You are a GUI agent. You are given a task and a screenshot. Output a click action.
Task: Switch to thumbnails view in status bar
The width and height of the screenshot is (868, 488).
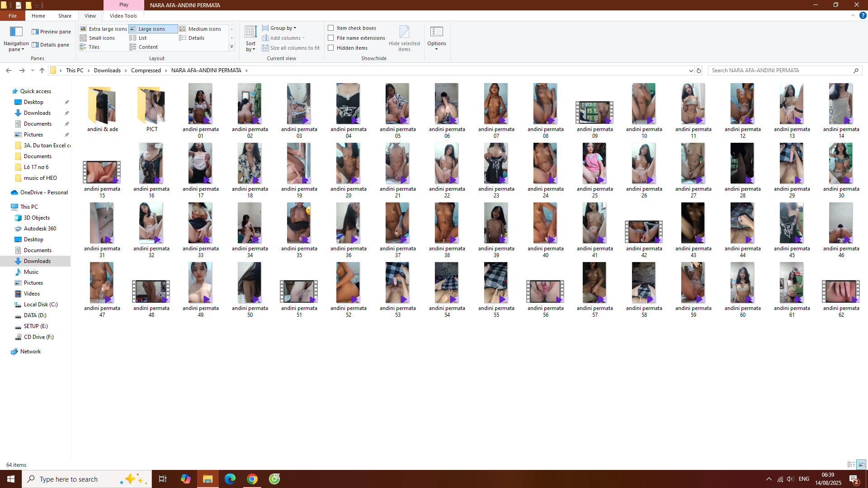[861, 465]
